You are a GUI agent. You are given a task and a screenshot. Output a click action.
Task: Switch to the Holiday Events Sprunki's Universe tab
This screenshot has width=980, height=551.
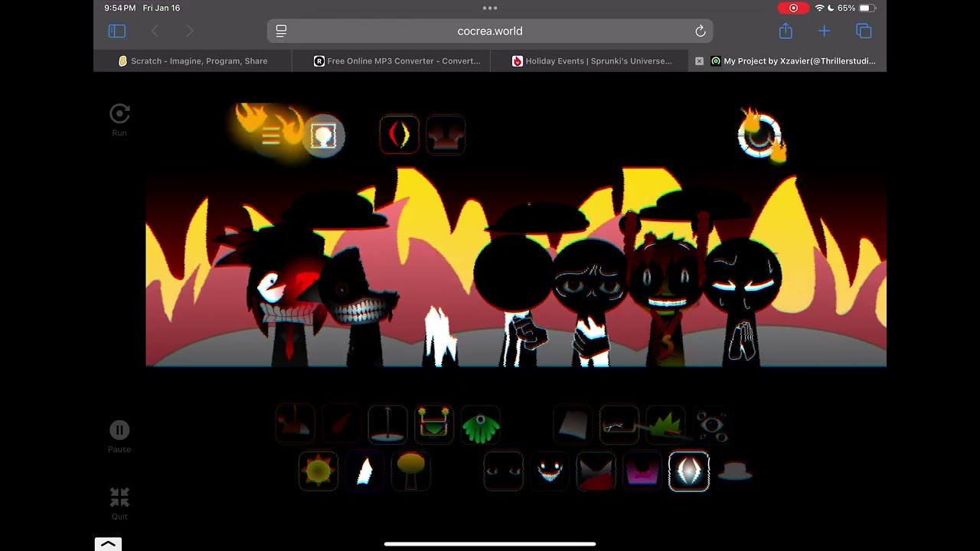pos(590,61)
